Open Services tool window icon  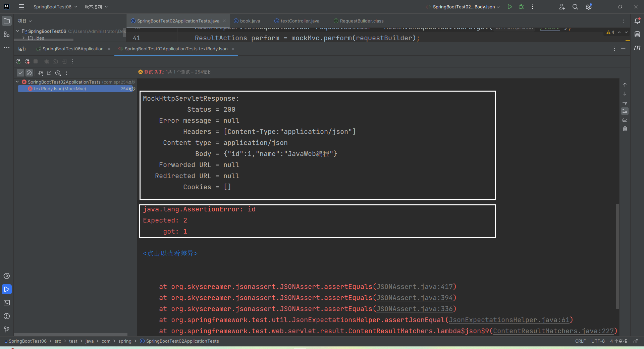coord(7,276)
